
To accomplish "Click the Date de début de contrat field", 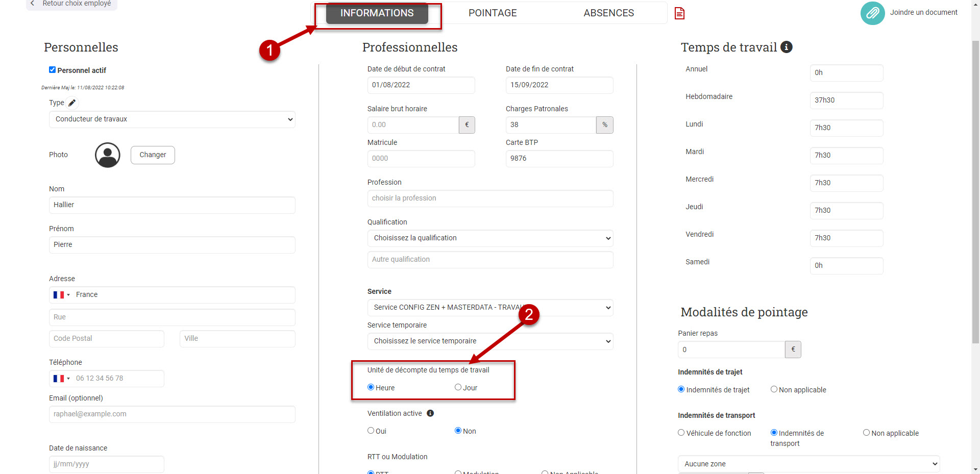I will pyautogui.click(x=421, y=85).
